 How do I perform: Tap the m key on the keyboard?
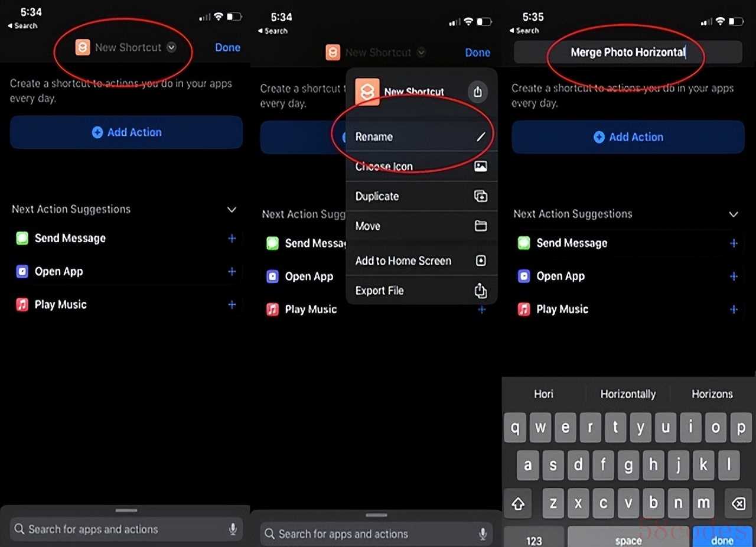tap(703, 503)
